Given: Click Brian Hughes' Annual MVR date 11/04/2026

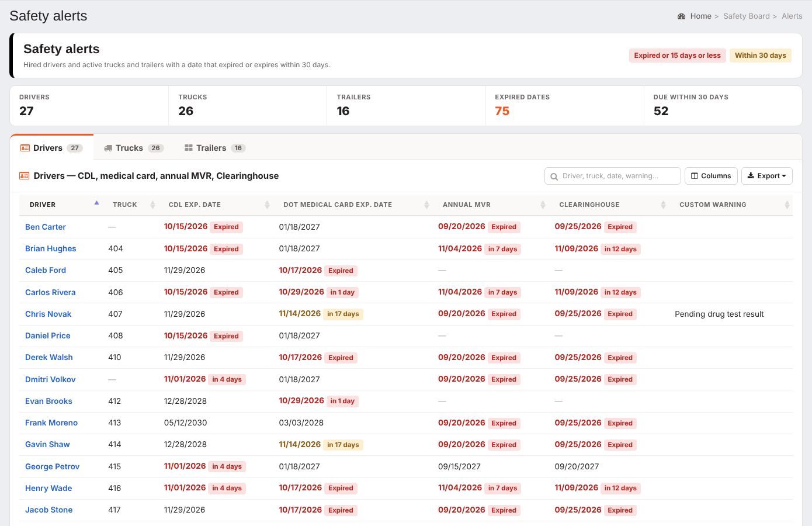Looking at the screenshot, I should click(x=460, y=248).
